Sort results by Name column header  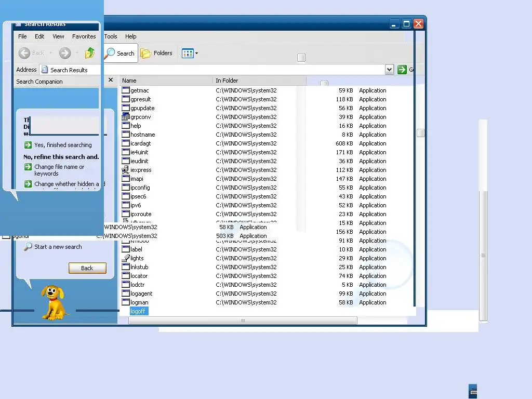[166, 81]
